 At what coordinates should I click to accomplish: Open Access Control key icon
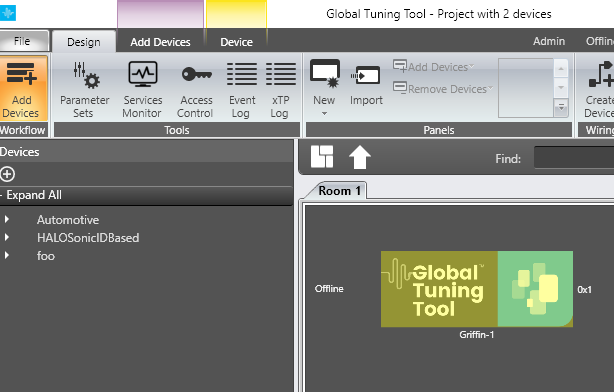[x=196, y=74]
